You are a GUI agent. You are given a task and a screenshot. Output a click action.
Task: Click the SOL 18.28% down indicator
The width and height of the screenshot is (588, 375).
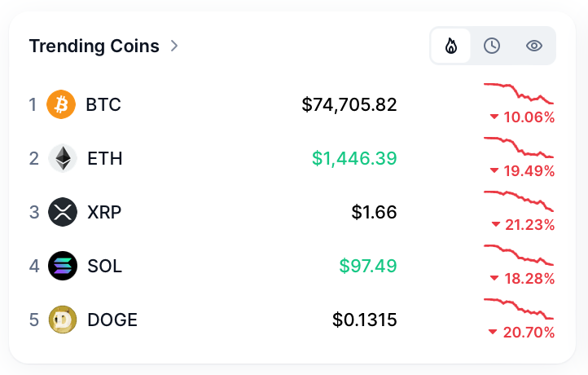click(x=523, y=279)
